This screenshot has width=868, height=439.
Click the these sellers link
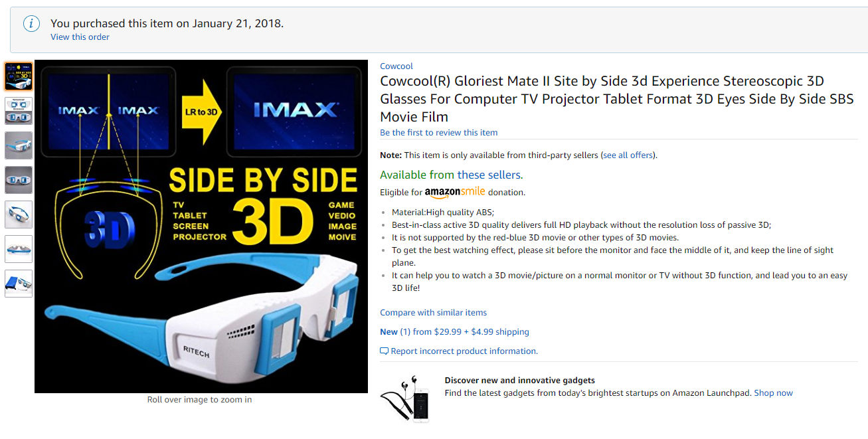(x=489, y=175)
